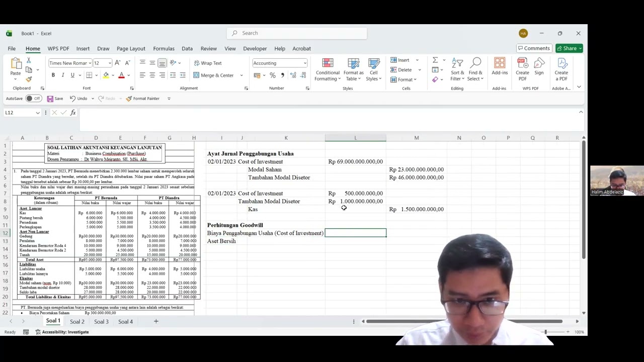Image resolution: width=644 pixels, height=362 pixels.
Task: Expand the Name Box dropdown for L12
Action: [38, 113]
